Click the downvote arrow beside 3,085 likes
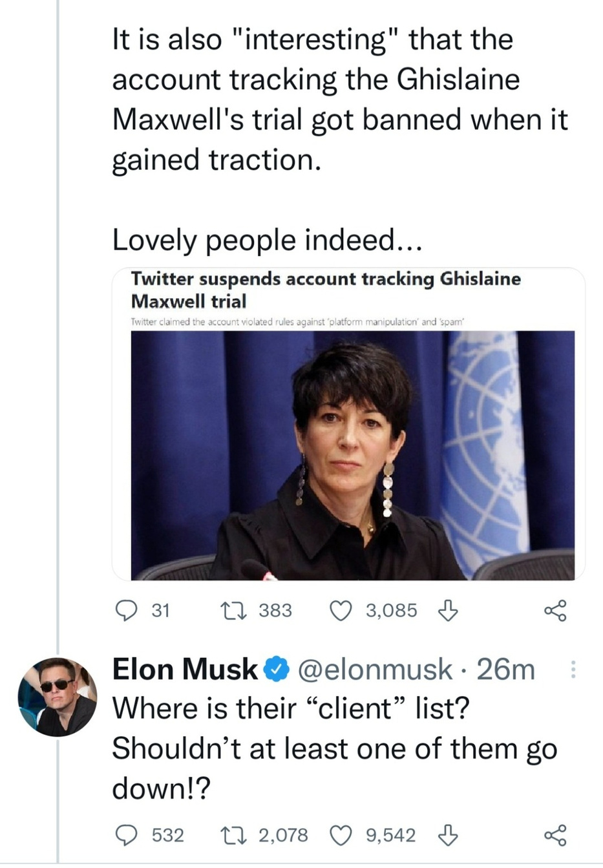 pos(448,610)
